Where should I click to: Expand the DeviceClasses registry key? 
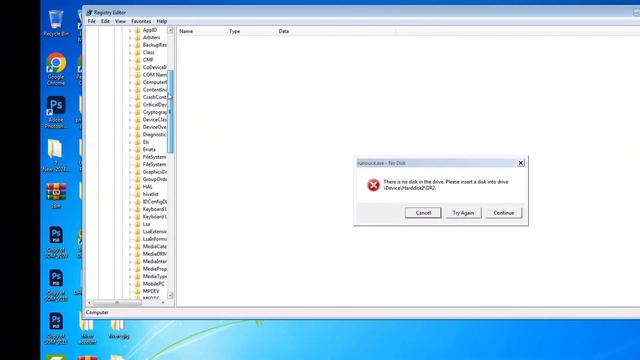click(131, 120)
